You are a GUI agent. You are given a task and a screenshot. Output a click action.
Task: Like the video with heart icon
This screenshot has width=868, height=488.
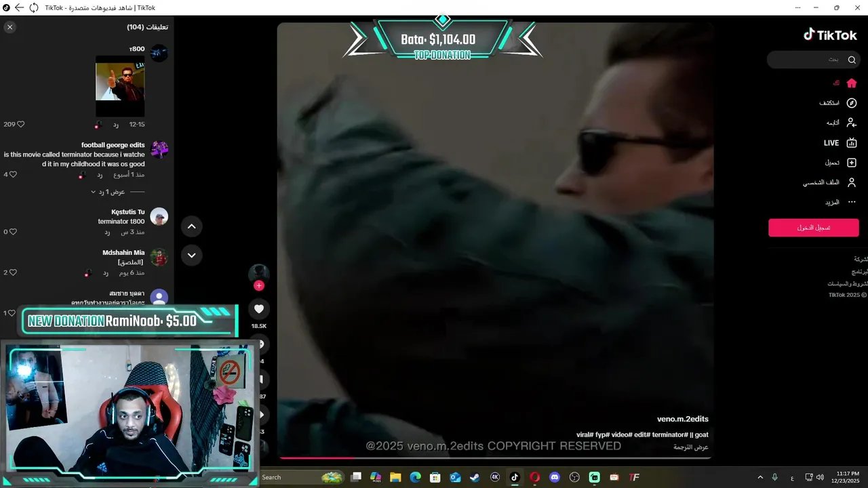[258, 309]
